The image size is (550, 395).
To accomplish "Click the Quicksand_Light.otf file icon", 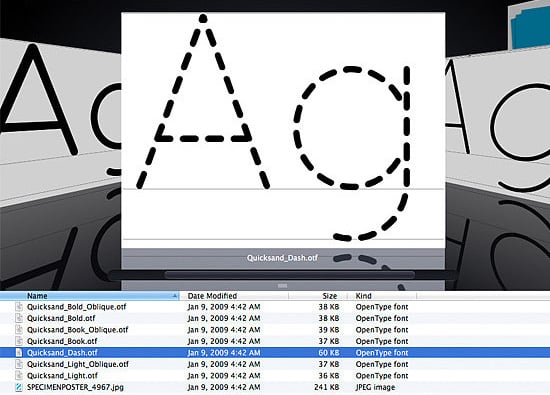I will (x=19, y=376).
